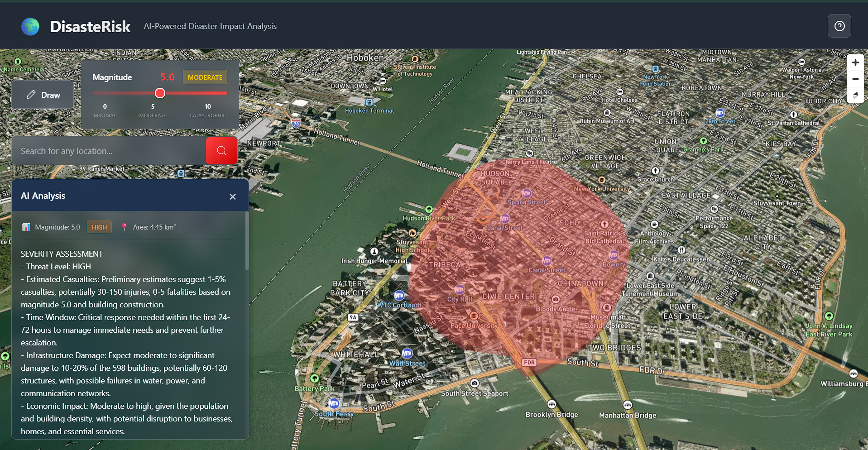Viewport: 868px width, 450px height.
Task: Click the Katz's Delicatessen restaurant marker
Action: [x=681, y=250]
